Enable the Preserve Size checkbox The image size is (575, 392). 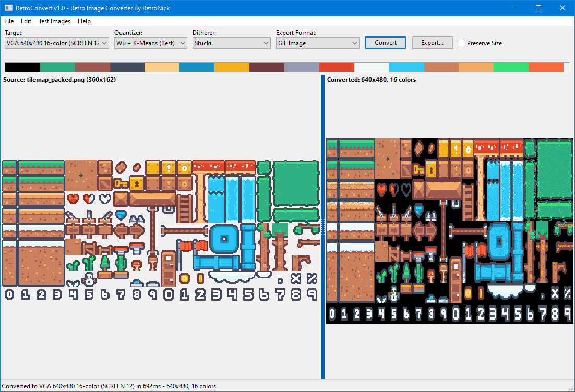[x=462, y=43]
